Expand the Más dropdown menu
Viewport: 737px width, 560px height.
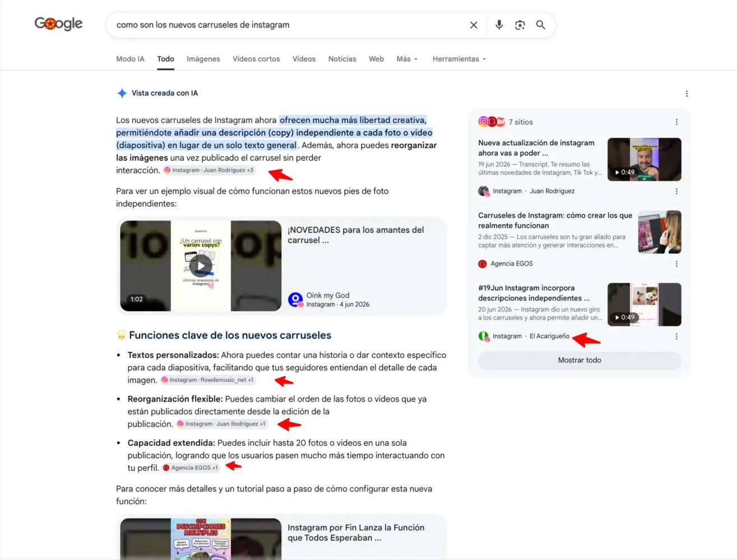407,59
